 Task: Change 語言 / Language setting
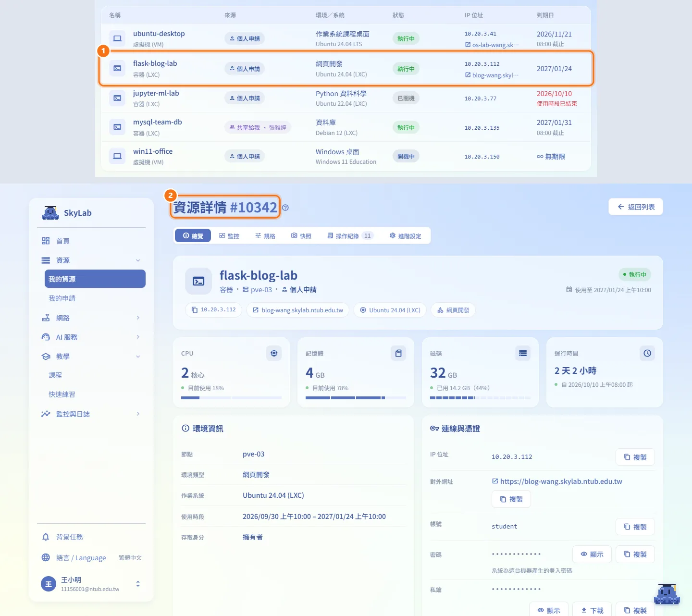click(x=91, y=557)
